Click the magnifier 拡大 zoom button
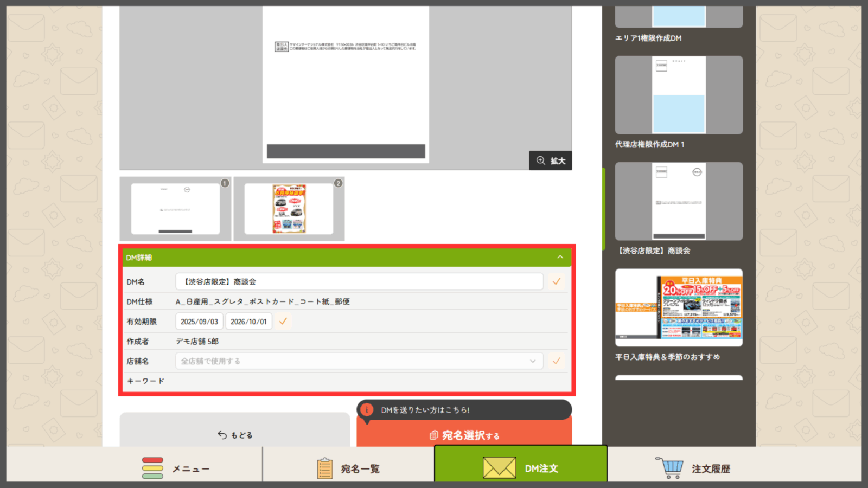The height and width of the screenshot is (488, 868). pos(551,160)
